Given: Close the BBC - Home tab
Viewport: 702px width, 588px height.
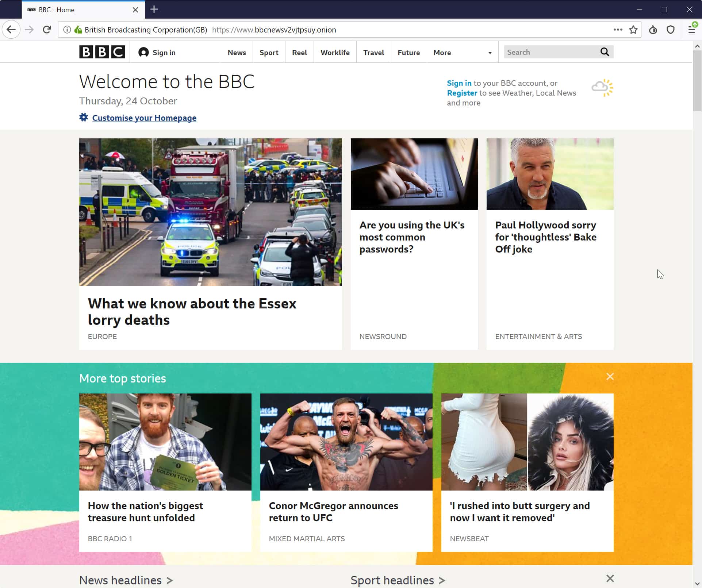Looking at the screenshot, I should (x=135, y=10).
